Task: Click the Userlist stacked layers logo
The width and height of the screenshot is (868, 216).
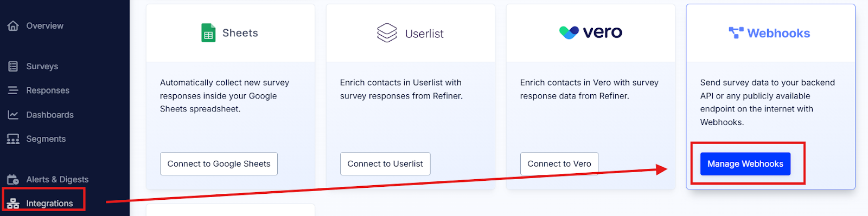Action: click(387, 33)
